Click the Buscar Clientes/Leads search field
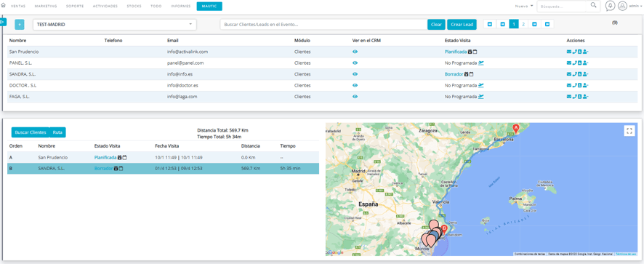 (x=323, y=25)
